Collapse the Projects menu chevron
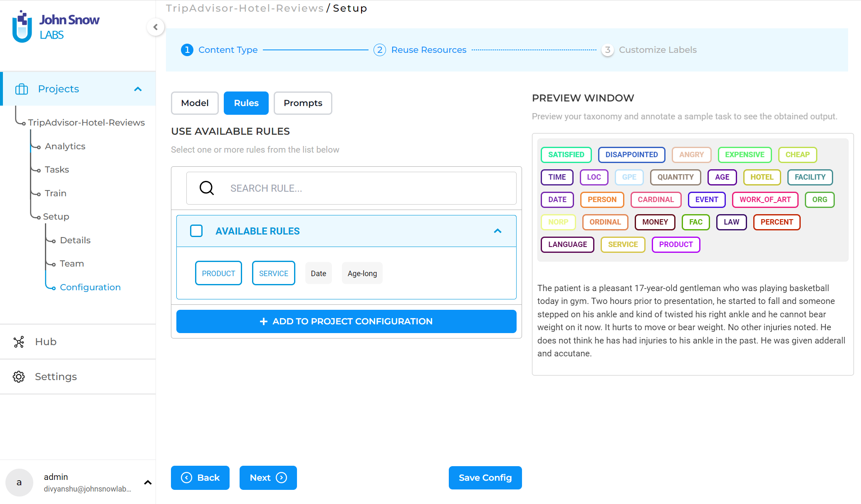 click(x=138, y=89)
